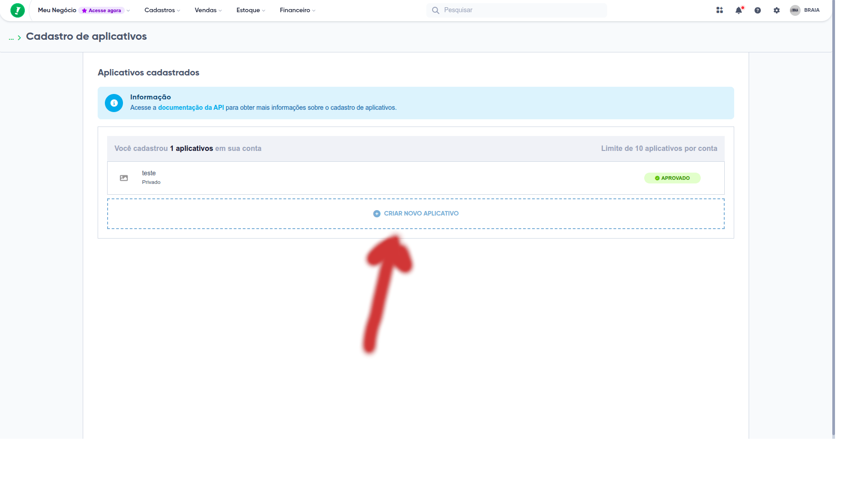Open the notifications bell

pyautogui.click(x=738, y=10)
